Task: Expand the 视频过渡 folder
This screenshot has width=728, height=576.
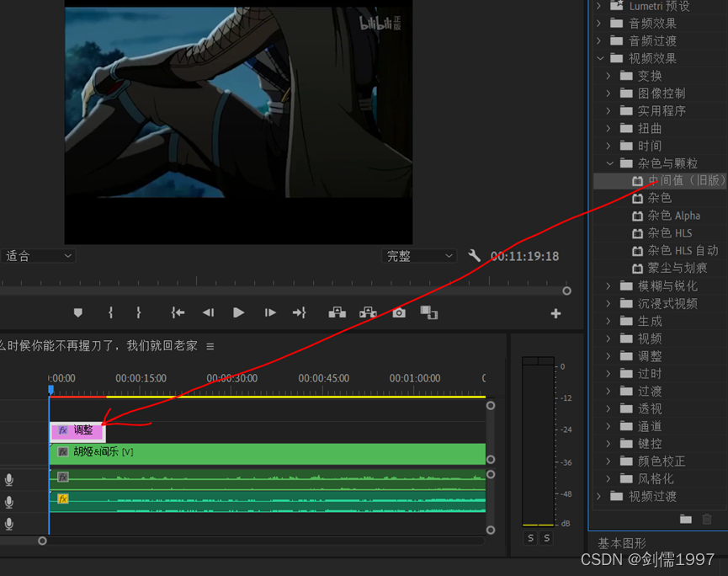Action: tap(599, 497)
